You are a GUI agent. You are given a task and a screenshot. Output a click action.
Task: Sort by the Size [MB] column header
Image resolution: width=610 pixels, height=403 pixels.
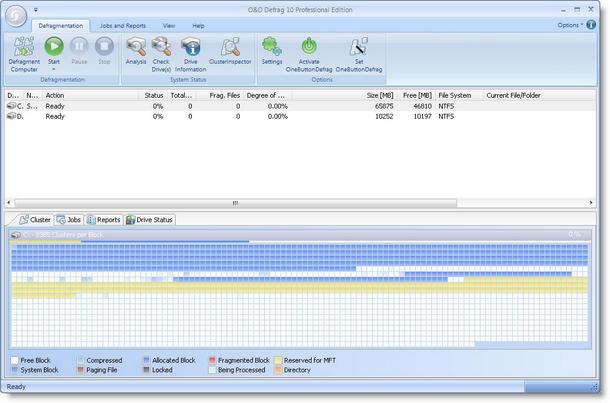pyautogui.click(x=344, y=95)
